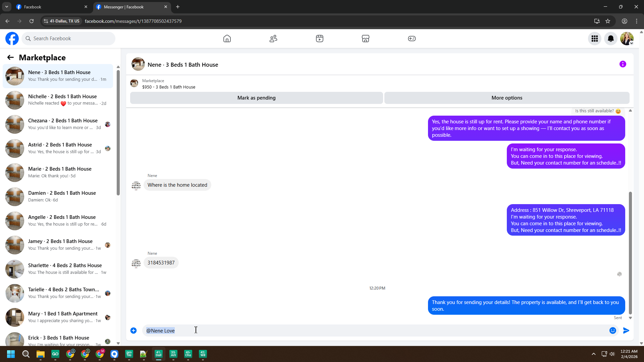Click the More options button
644x362 pixels.
point(506,98)
